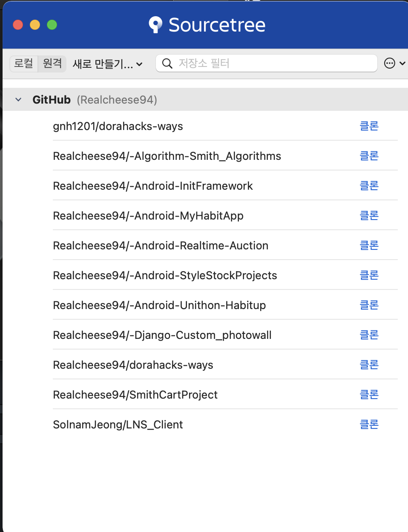Clone -Android-Unithon-Habitup via 클론

[369, 305]
